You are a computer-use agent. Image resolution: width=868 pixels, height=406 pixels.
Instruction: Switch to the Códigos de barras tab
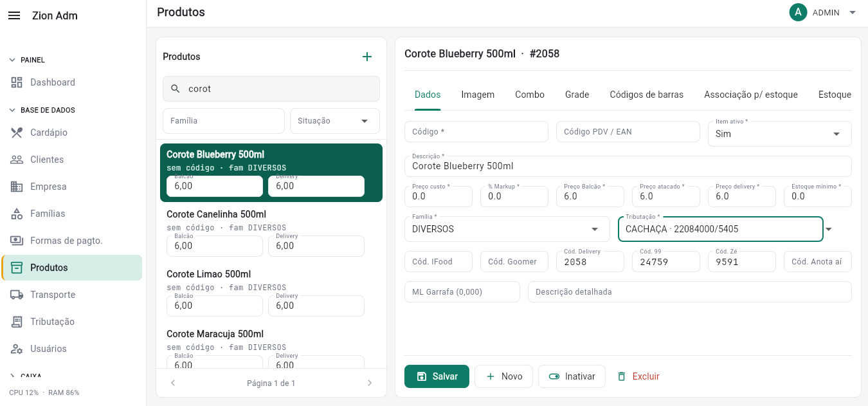click(x=647, y=95)
